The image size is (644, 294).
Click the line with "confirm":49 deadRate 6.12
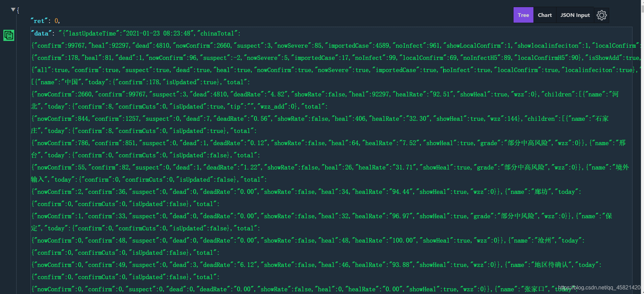[x=316, y=265]
